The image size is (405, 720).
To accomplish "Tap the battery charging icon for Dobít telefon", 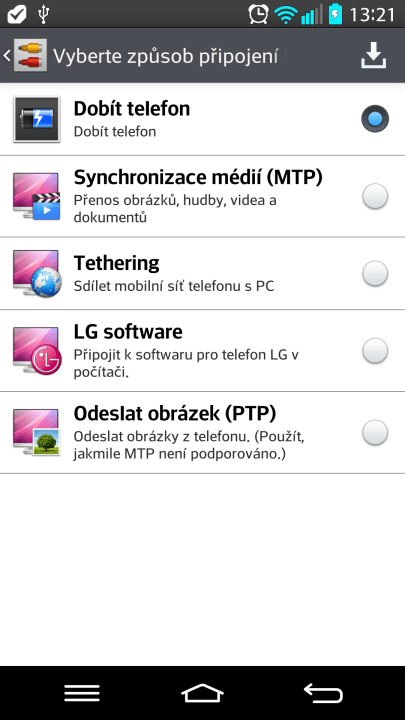I will coord(37,119).
